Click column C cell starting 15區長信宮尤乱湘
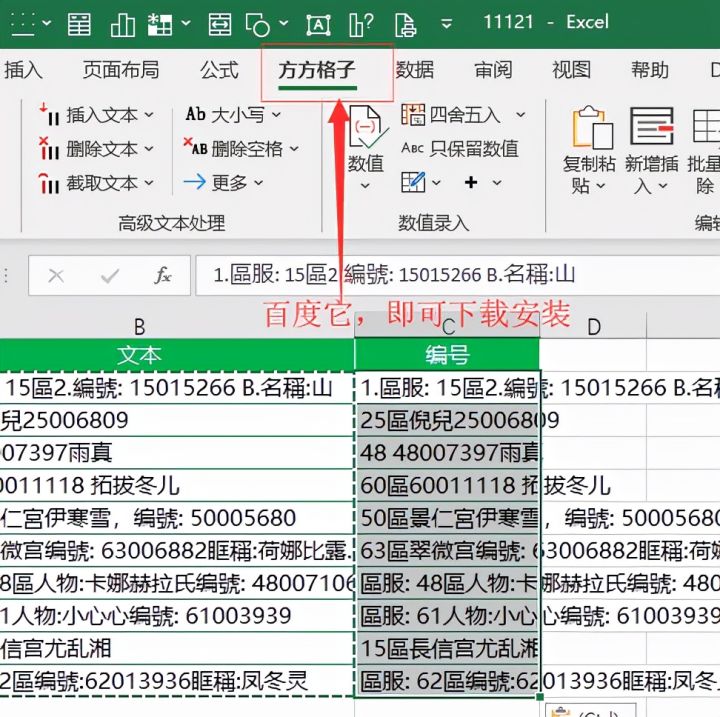This screenshot has height=717, width=720. 448,648
